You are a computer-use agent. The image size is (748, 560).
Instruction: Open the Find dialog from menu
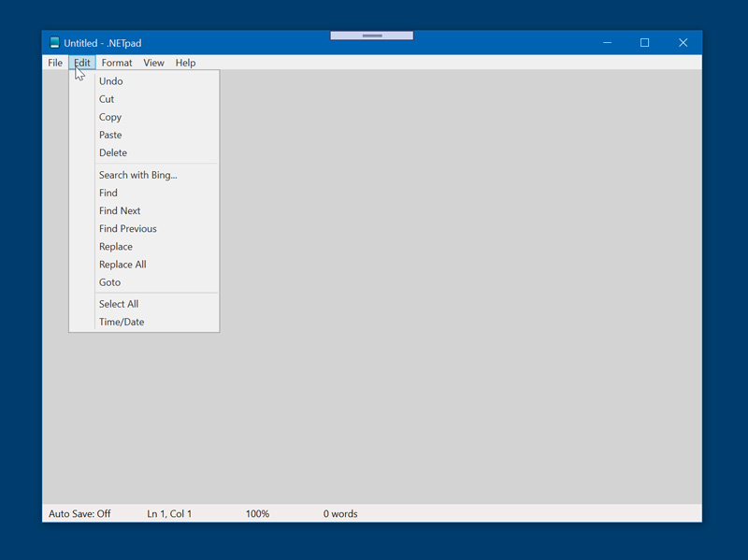(x=108, y=193)
